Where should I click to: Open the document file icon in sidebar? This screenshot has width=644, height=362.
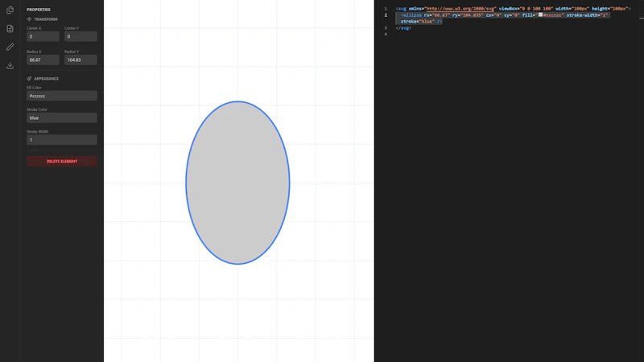[10, 29]
